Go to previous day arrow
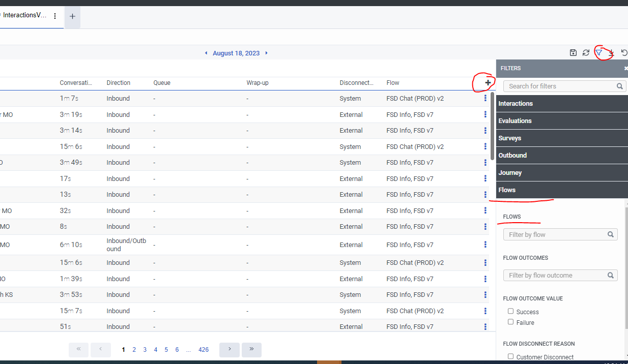 206,53
